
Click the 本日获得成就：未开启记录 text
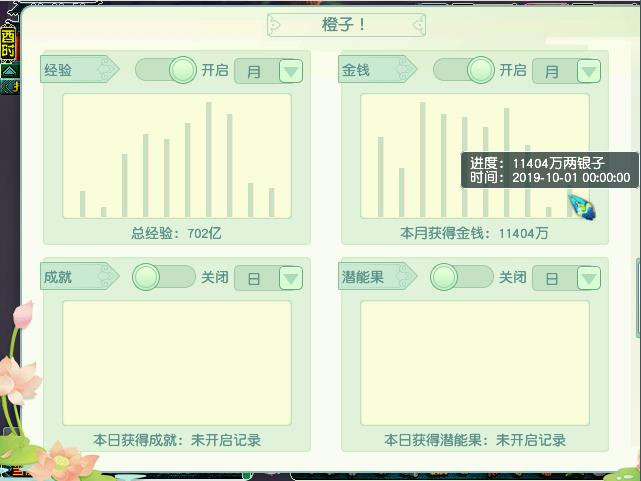point(177,440)
